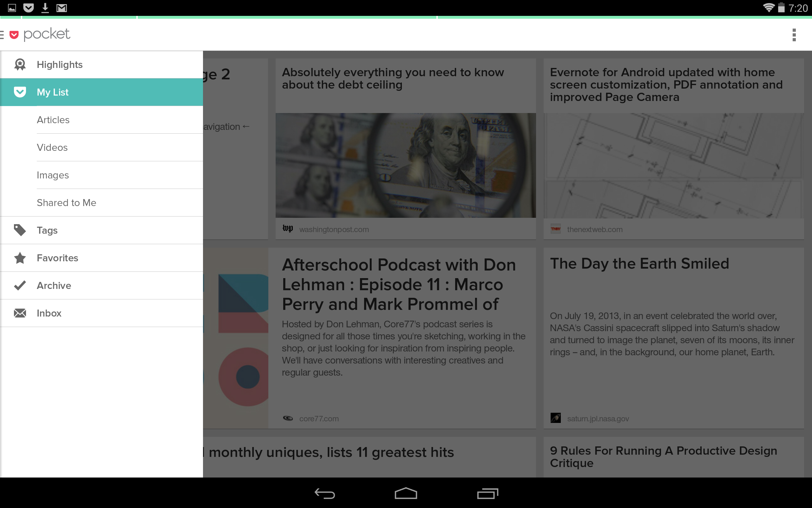Viewport: 812px width, 508px height.
Task: Open the monthly uniques greatest hits article
Action: [x=328, y=452]
